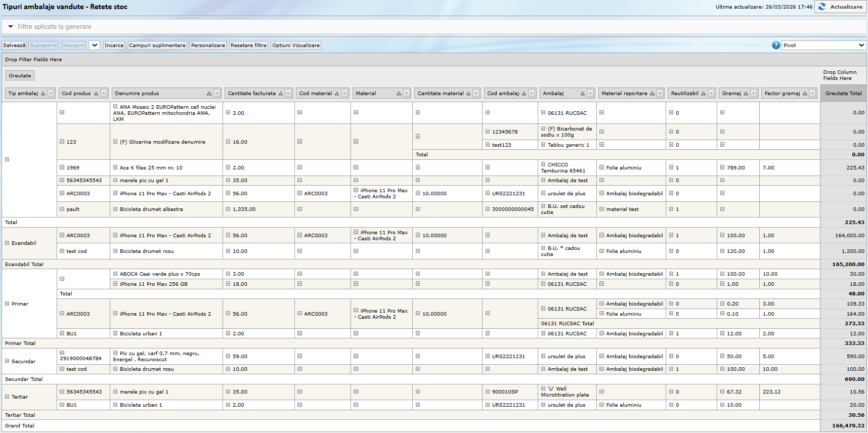Image resolution: width=868 pixels, height=433 pixels.
Task: Open the blue help question mark icon
Action: [x=776, y=46]
